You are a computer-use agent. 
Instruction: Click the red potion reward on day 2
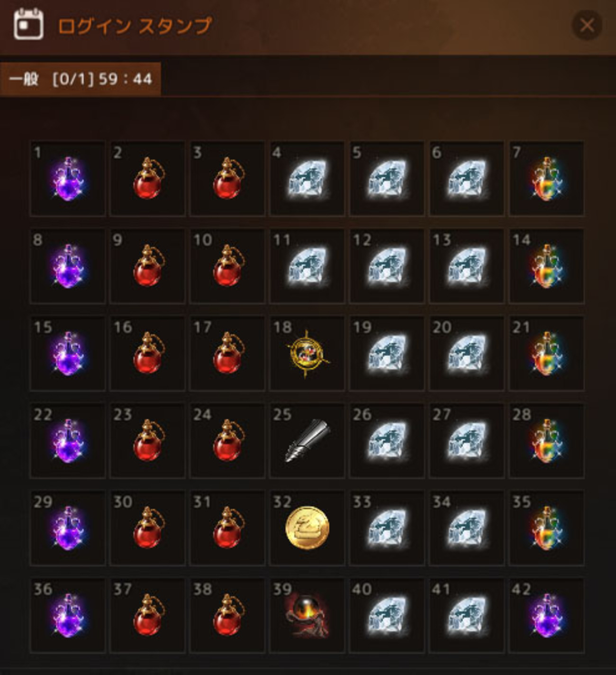147,179
